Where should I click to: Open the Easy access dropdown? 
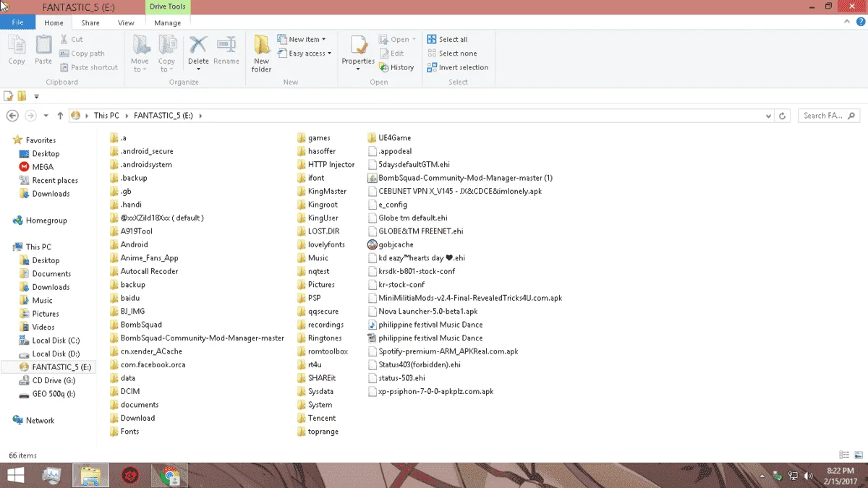[305, 53]
